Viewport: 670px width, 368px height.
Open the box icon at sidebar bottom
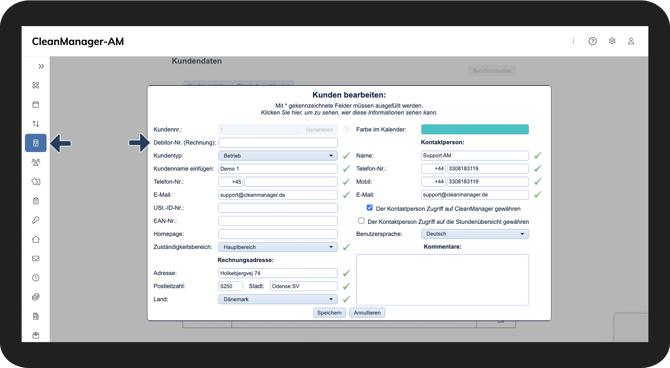click(x=36, y=336)
